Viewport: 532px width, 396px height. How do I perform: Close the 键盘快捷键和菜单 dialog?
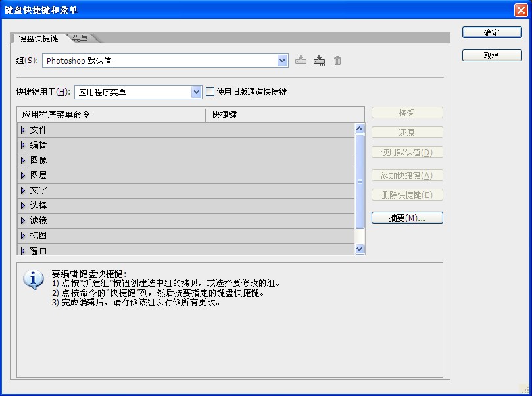point(521,10)
